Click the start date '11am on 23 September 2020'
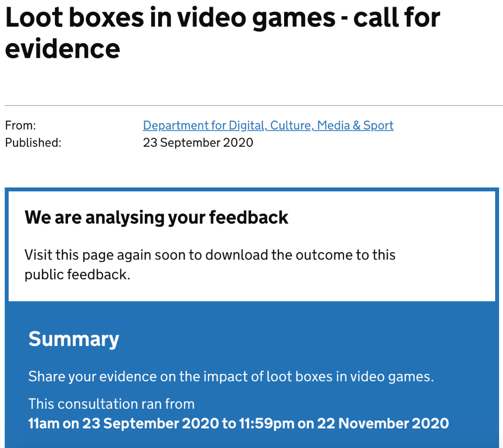This screenshot has width=503, height=448. point(123,423)
